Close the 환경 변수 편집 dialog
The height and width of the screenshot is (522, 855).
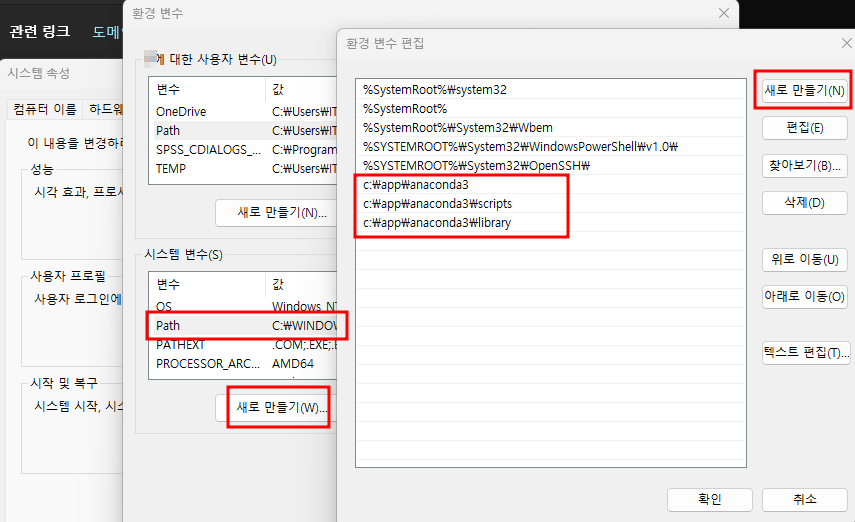coord(846,43)
